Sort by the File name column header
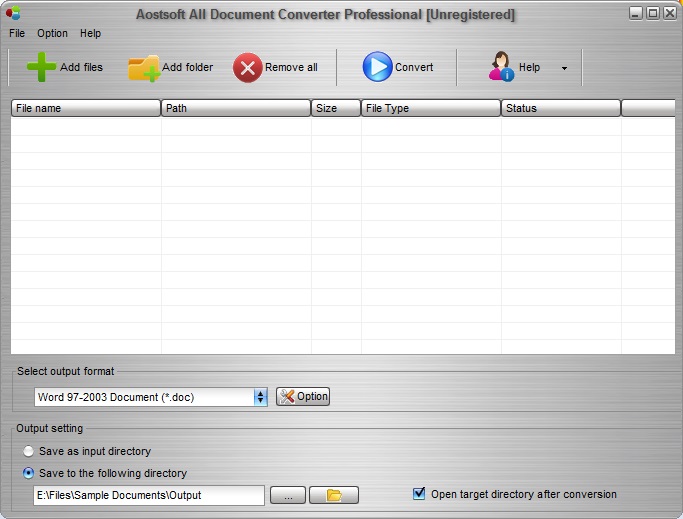683x519 pixels. pyautogui.click(x=86, y=108)
